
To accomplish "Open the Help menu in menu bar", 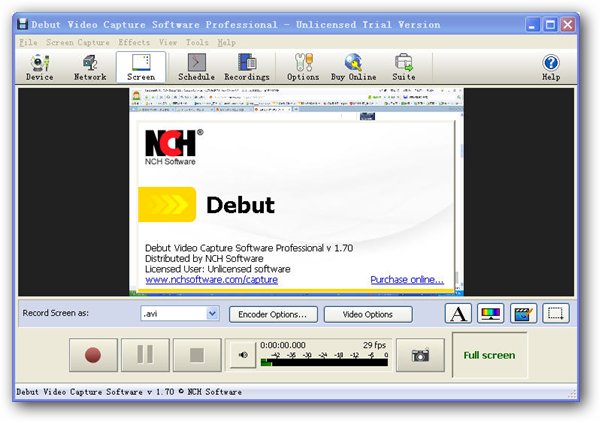I will click(x=227, y=42).
